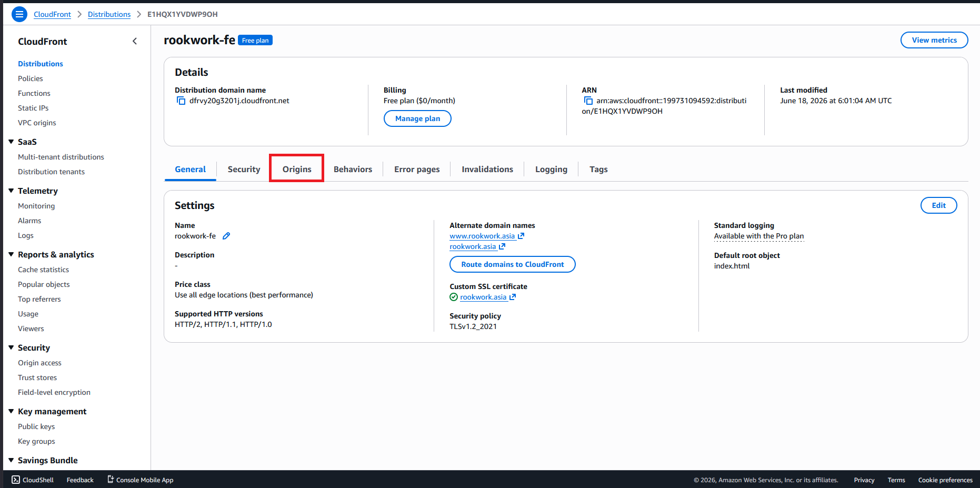Click the green certificate status check icon
980x488 pixels.
454,297
